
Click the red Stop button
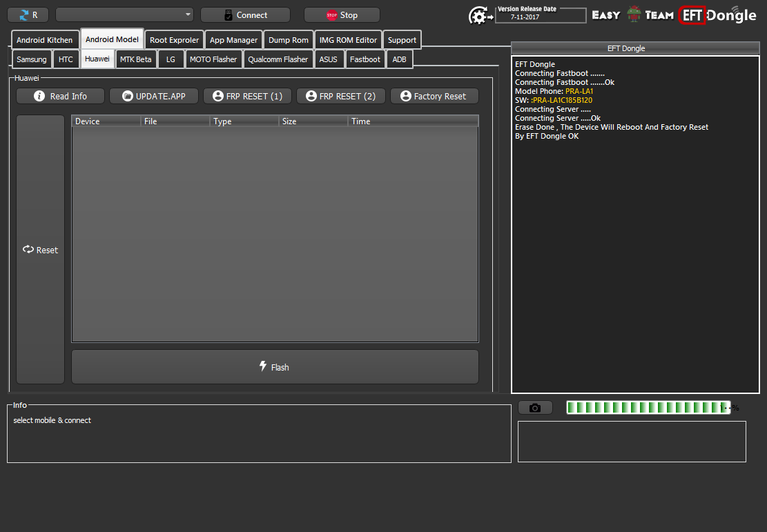pos(342,15)
